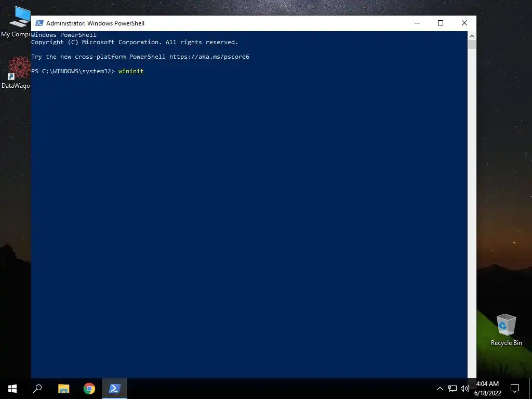532x399 pixels.
Task: Select the Recycle Bin desktop icon
Action: pyautogui.click(x=506, y=330)
